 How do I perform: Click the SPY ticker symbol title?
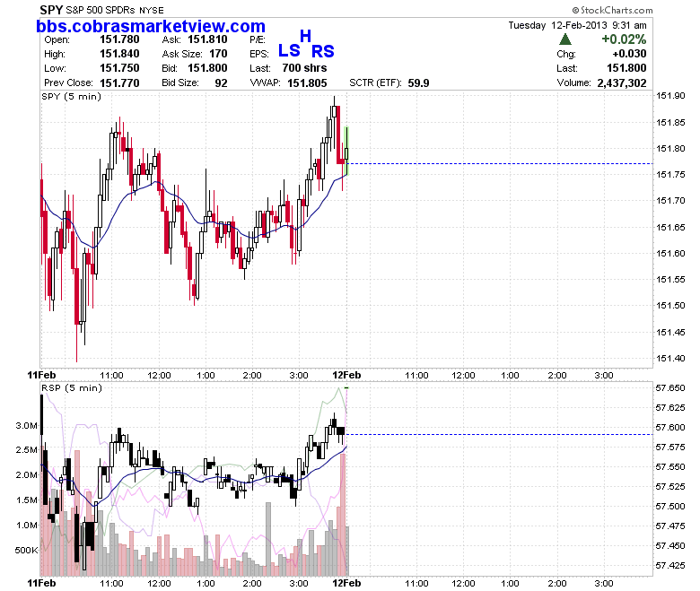(x=51, y=10)
